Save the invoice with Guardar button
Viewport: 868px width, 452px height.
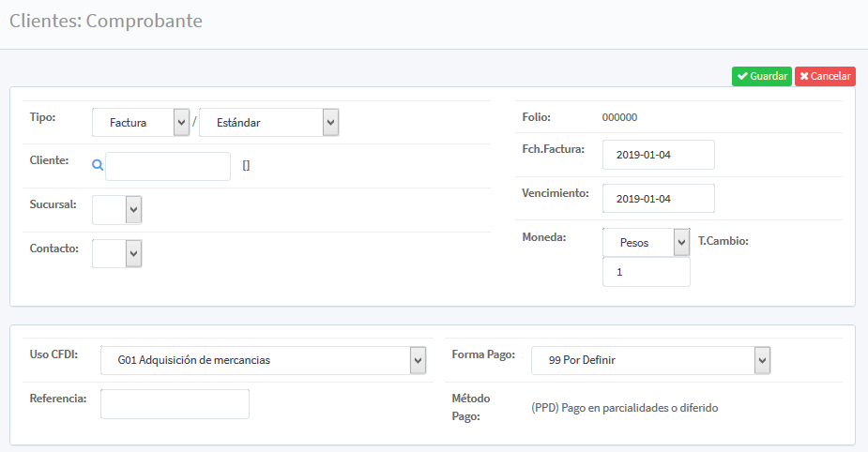click(x=761, y=77)
